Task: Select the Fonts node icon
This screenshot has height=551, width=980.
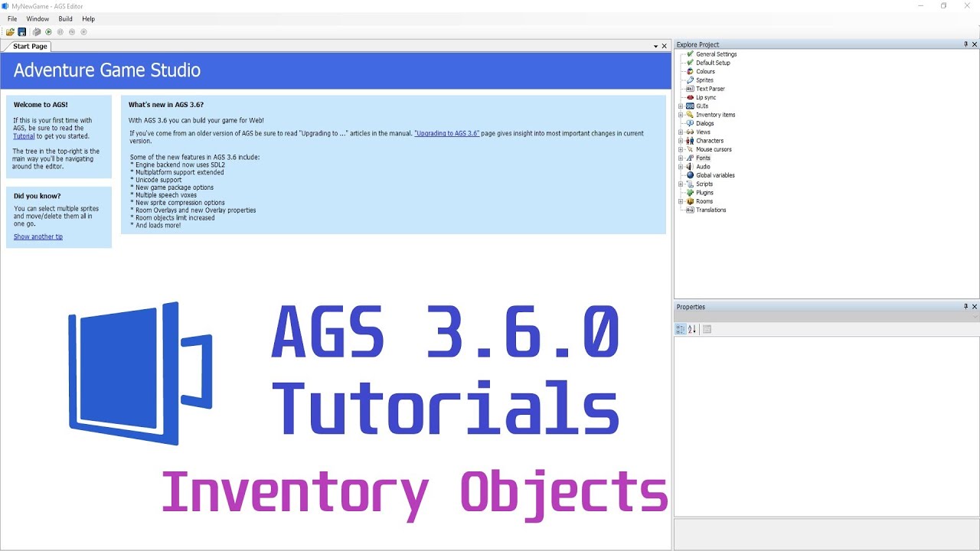Action: click(690, 158)
